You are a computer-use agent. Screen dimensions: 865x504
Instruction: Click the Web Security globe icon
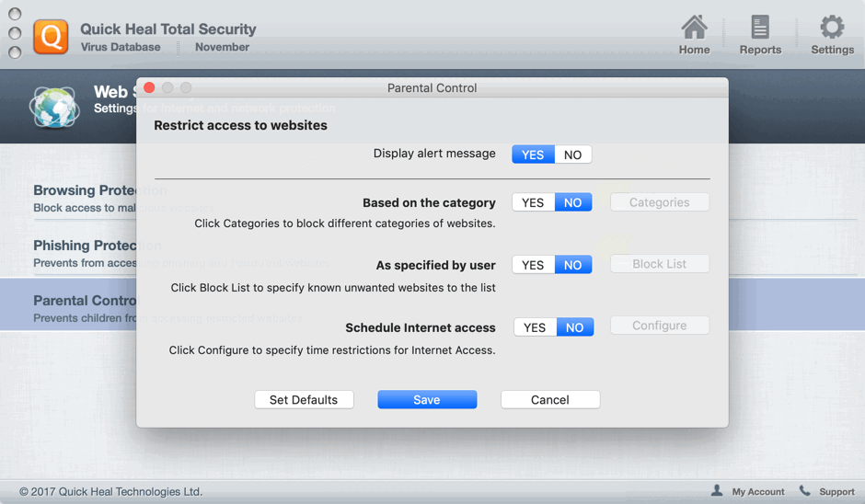[53, 107]
